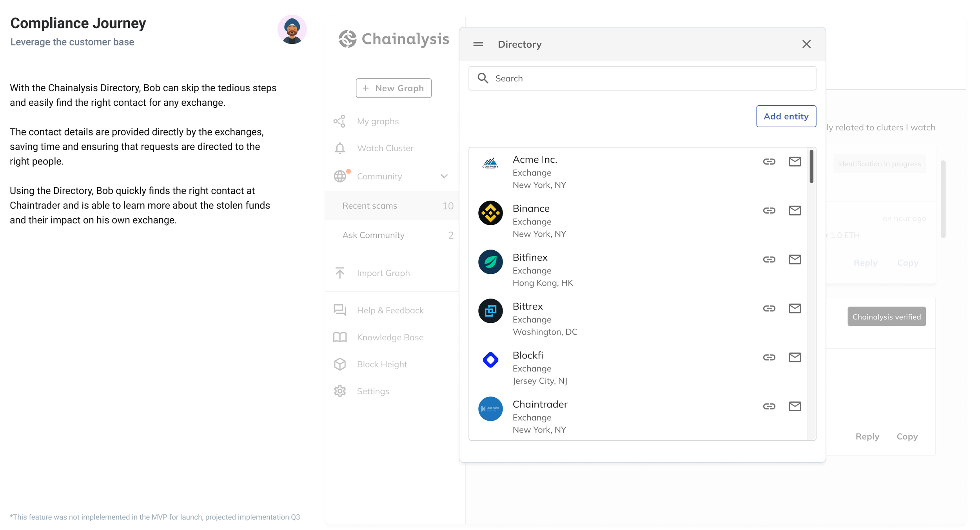Copy link for Acme Inc. entry
The height and width of the screenshot is (530, 980).
pos(769,161)
